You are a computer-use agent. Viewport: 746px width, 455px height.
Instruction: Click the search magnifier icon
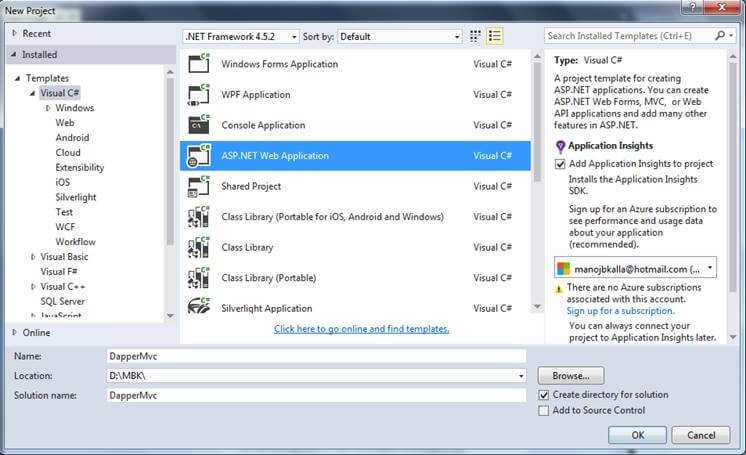[720, 35]
